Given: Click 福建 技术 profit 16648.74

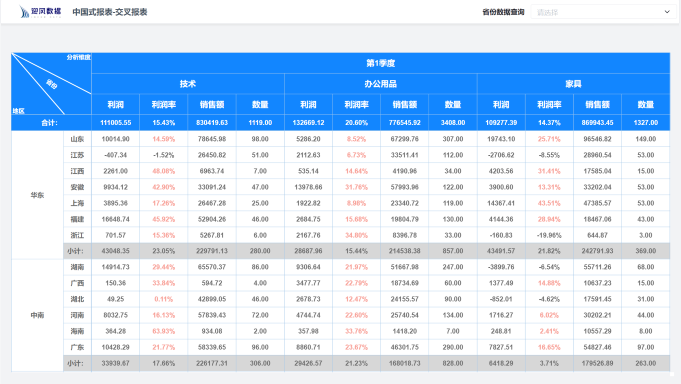Looking at the screenshot, I should tap(116, 219).
